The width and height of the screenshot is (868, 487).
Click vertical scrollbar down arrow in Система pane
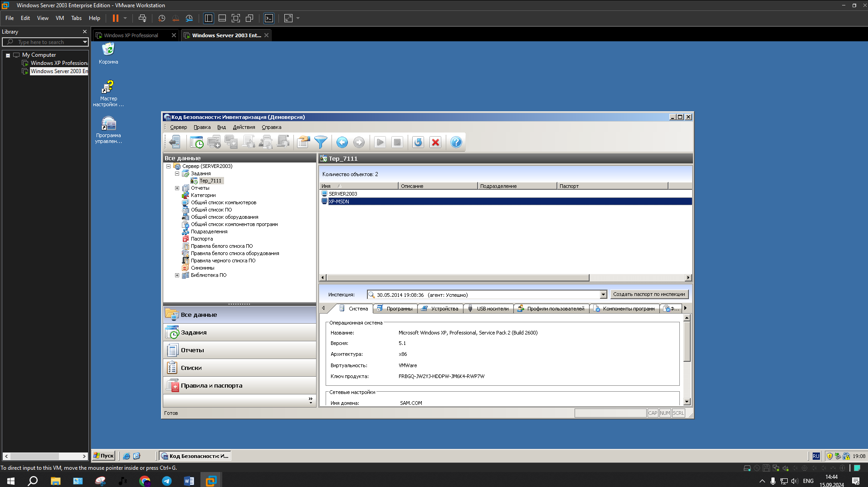pyautogui.click(x=687, y=402)
